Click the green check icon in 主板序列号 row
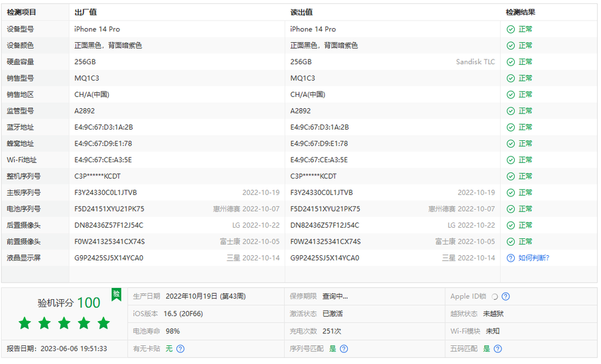601x364 pixels. coord(511,193)
